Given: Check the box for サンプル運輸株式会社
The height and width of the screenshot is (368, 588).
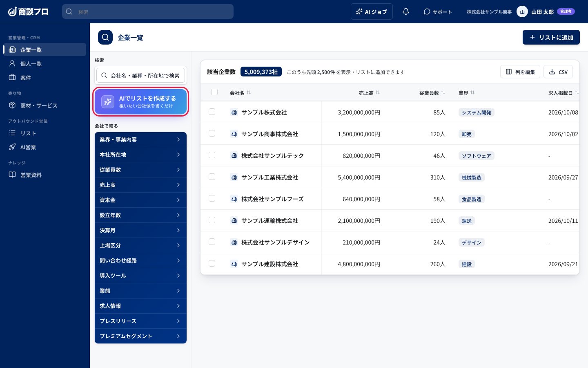Looking at the screenshot, I should 212,220.
